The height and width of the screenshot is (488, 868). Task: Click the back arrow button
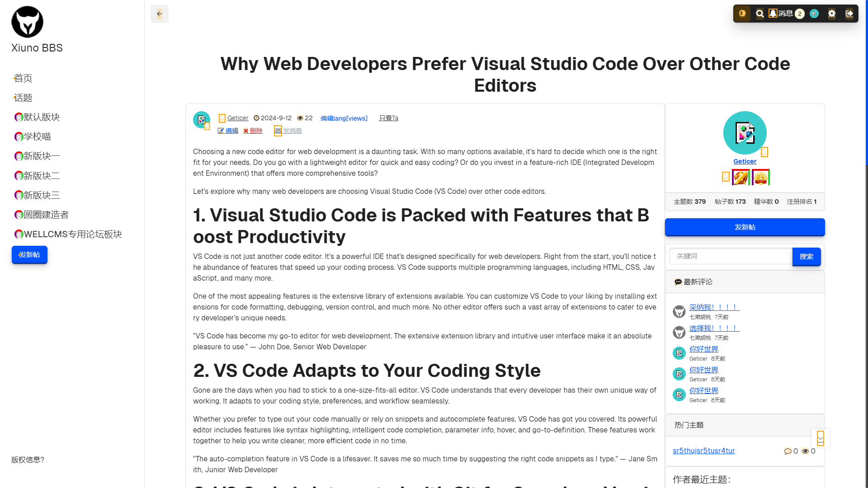160,14
